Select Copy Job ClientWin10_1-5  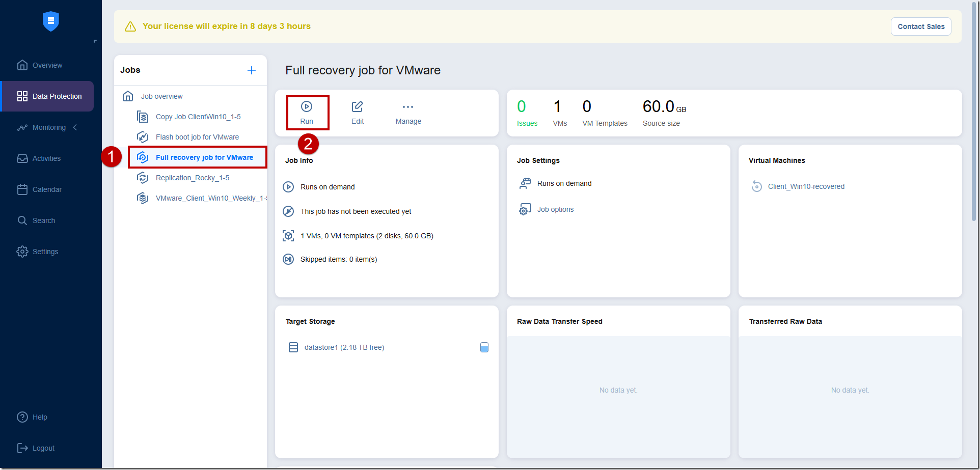[198, 117]
